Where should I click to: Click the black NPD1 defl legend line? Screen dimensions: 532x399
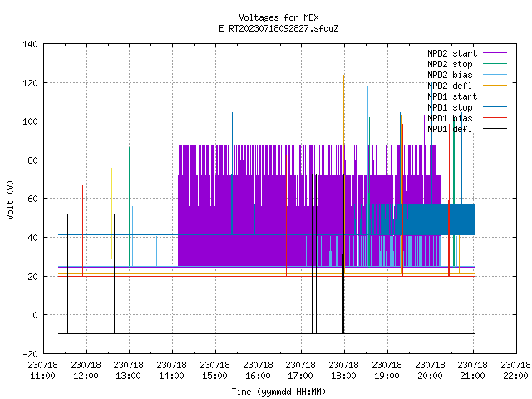point(495,129)
